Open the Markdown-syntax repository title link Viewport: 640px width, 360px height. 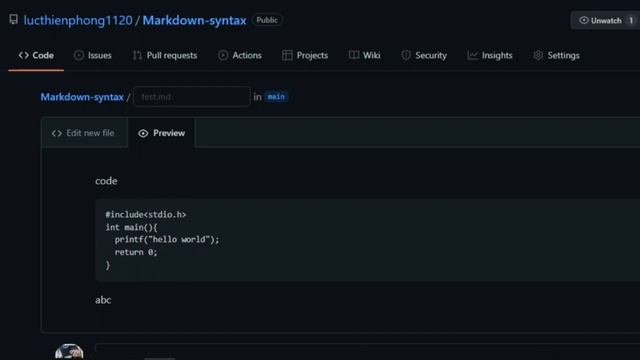194,20
